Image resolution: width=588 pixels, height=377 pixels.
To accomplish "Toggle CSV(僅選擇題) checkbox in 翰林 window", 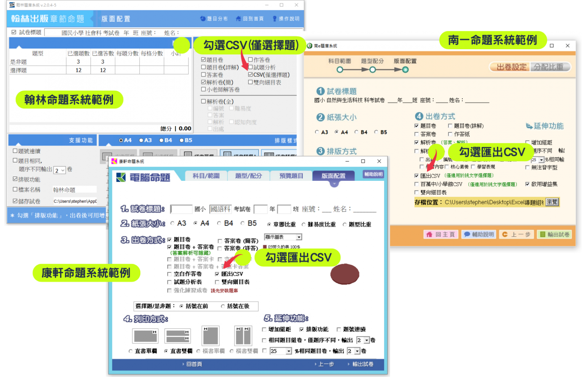I will [x=250, y=75].
